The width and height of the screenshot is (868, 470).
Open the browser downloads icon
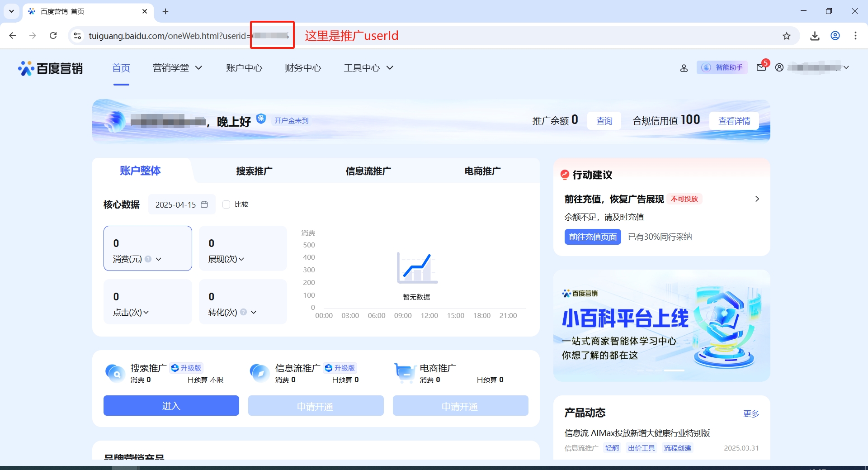[x=815, y=36]
